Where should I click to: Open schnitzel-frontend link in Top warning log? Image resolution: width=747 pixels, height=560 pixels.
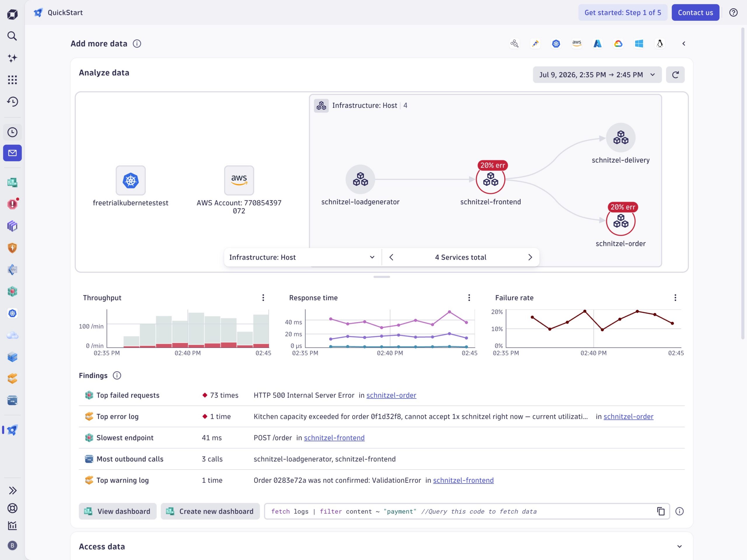click(463, 480)
